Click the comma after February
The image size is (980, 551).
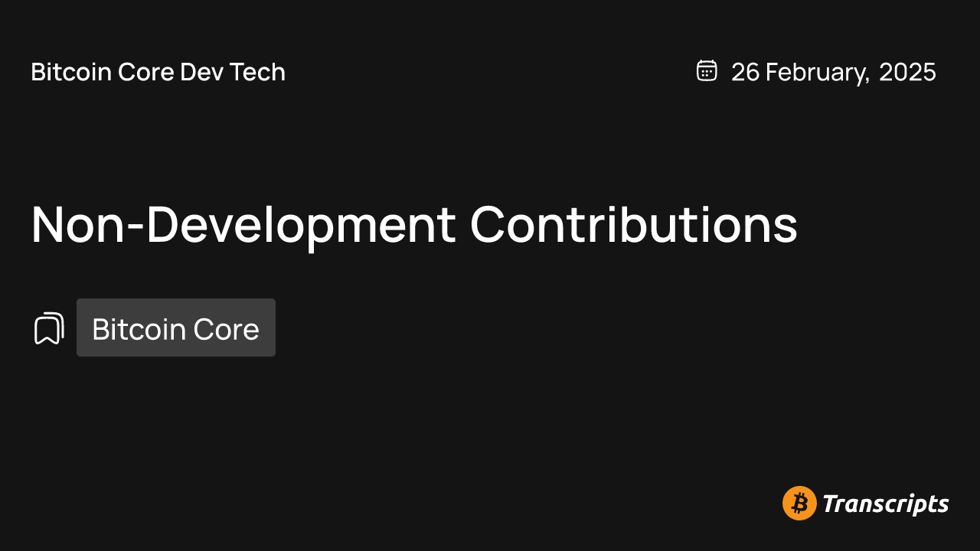click(867, 78)
